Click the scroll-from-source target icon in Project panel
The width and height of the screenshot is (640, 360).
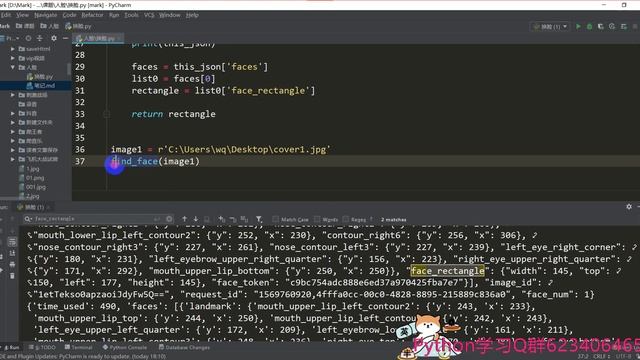[28, 38]
